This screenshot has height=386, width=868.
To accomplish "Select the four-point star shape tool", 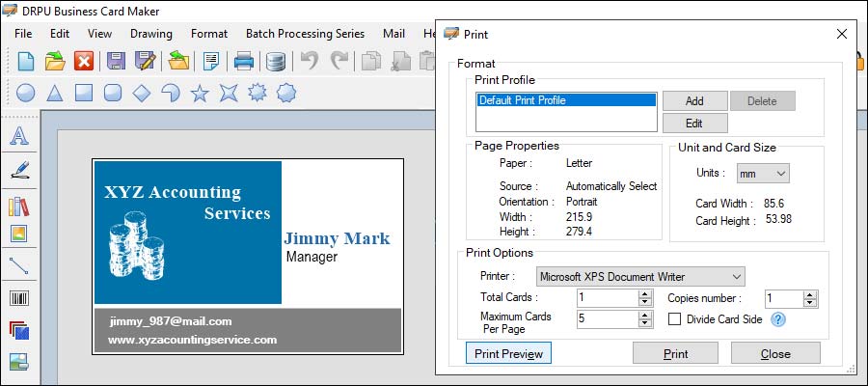I will 228,93.
